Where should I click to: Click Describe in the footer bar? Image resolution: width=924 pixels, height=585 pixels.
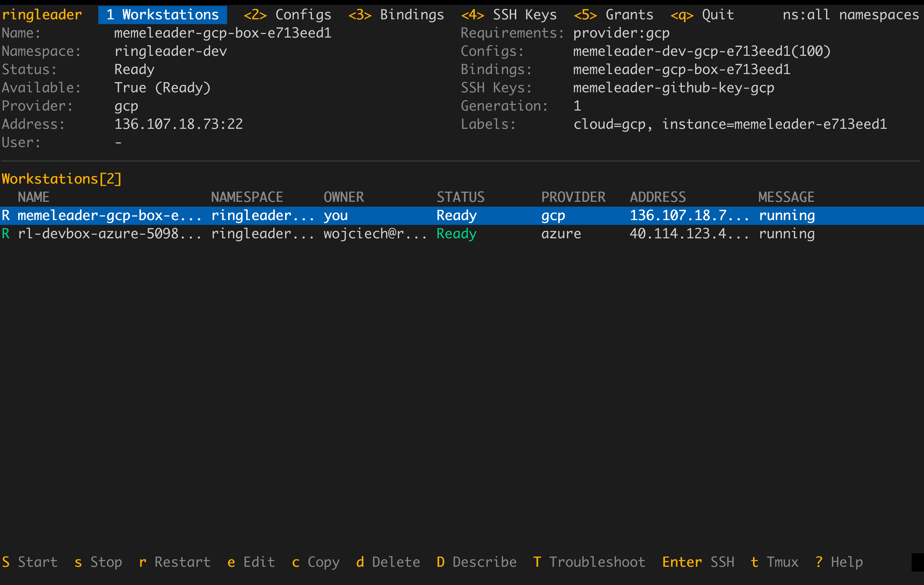pyautogui.click(x=476, y=562)
